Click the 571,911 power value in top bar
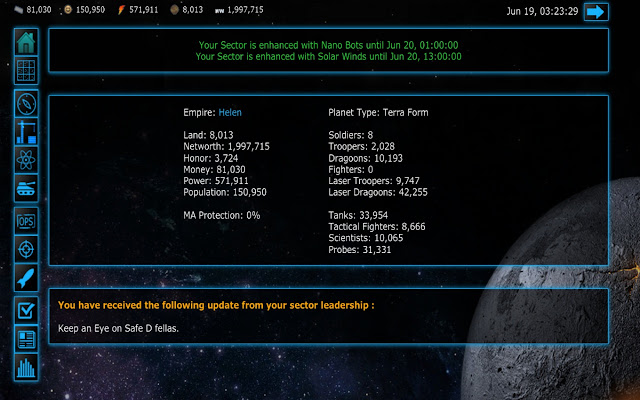Screen dimensions: 640x400 (143, 10)
